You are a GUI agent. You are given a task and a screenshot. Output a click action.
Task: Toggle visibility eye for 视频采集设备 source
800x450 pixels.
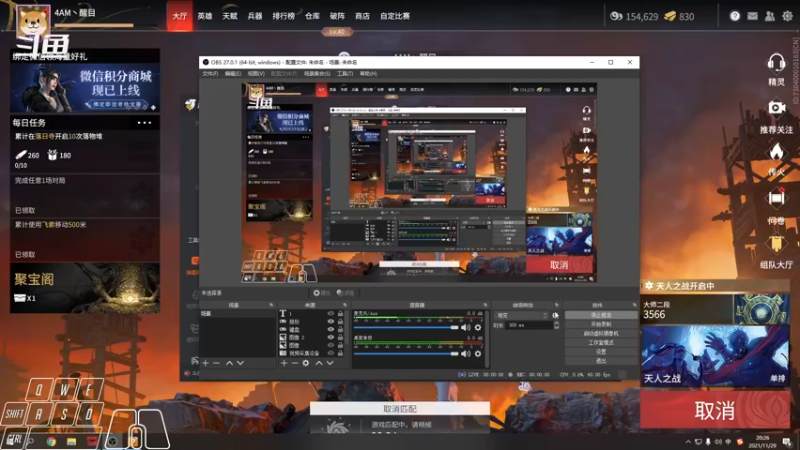(331, 353)
